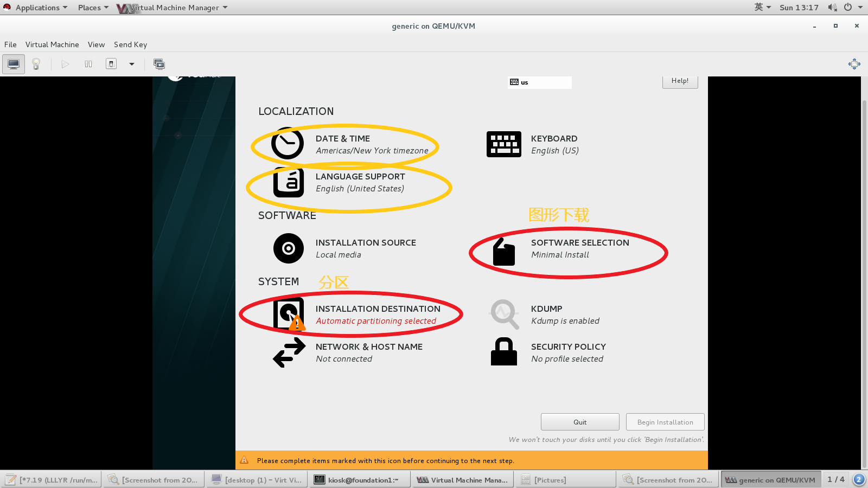Switch to generic on QEMU/KVM taskbar item
The height and width of the screenshot is (488, 868).
point(770,479)
